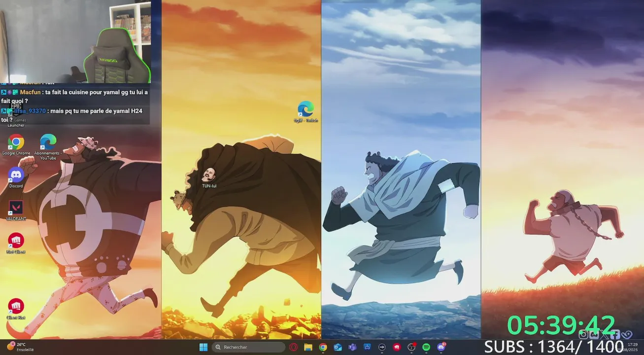Click the Rechercher taskbar search box
Viewport: 644px width, 355px height.
(x=248, y=347)
